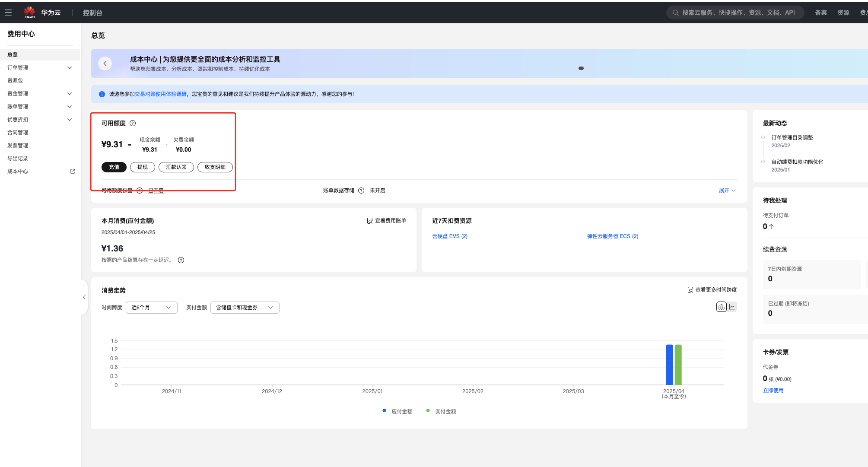Image resolution: width=868 pixels, height=467 pixels.
Task: Open the 近6个月 time span dropdown
Action: (x=151, y=308)
